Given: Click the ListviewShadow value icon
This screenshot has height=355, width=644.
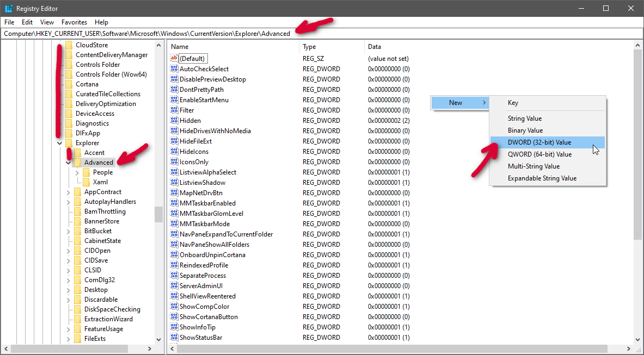Looking at the screenshot, I should pos(174,183).
